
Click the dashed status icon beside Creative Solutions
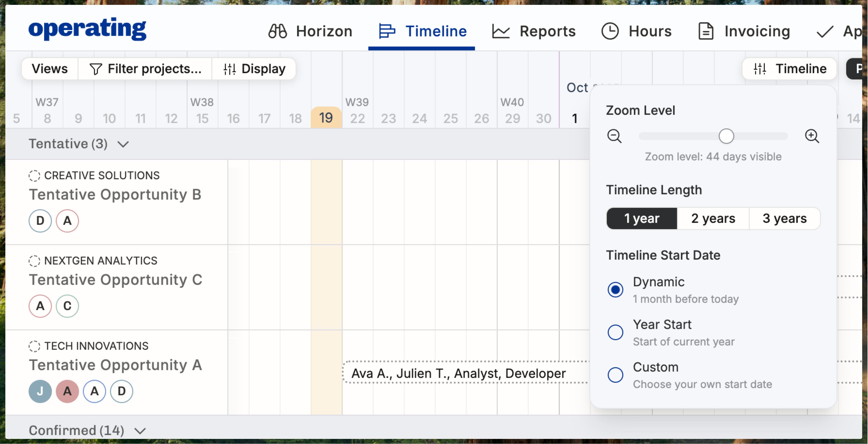click(34, 175)
